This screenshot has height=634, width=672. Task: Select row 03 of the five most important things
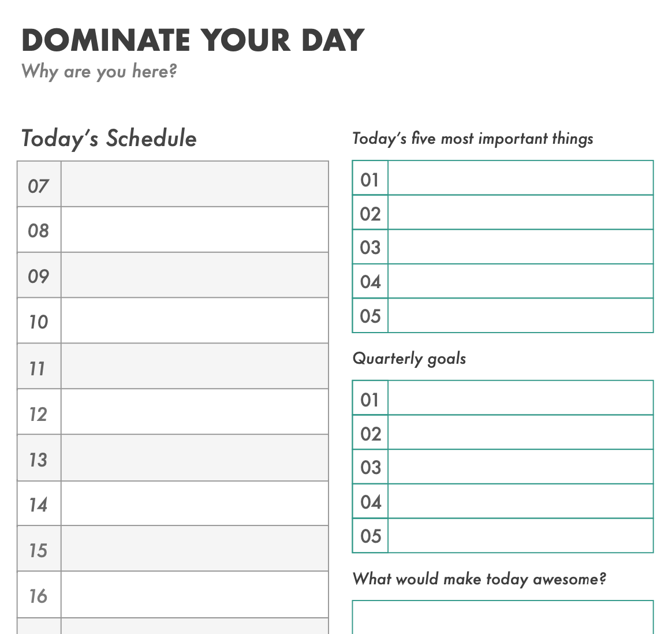(520, 247)
